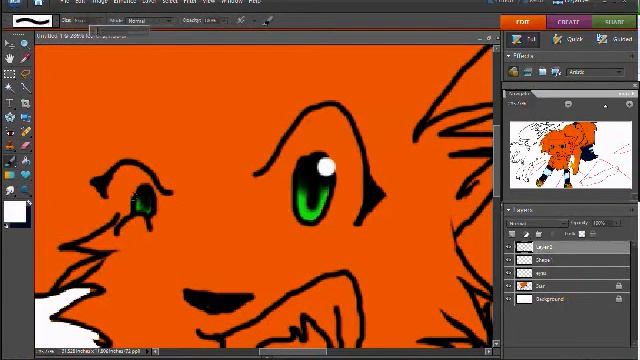Select the Clone Stamp tool
The height and width of the screenshot is (360, 640).
9,146
